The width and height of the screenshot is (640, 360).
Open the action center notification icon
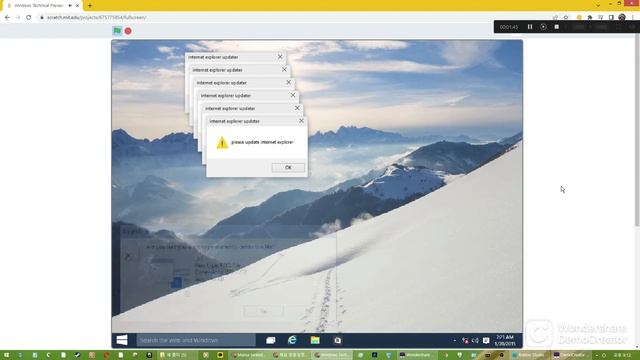(486, 340)
